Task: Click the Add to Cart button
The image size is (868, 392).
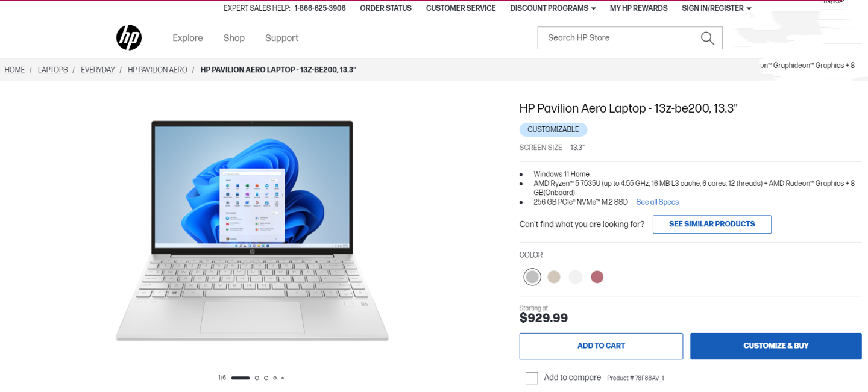Action: click(601, 346)
